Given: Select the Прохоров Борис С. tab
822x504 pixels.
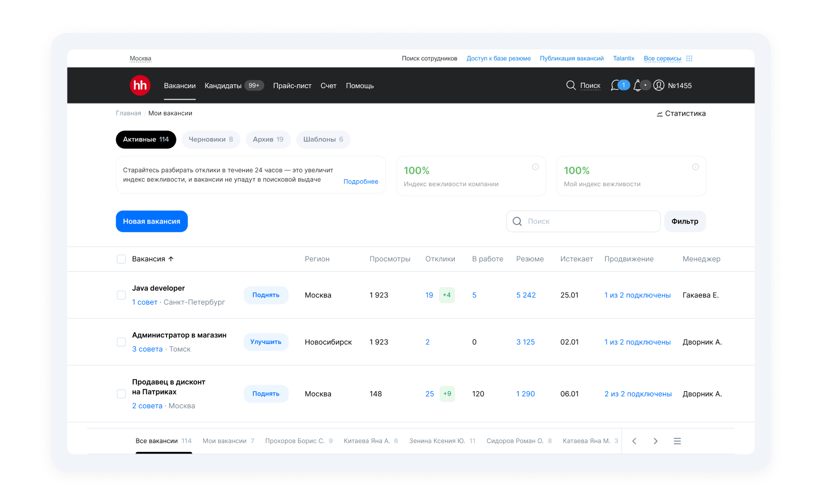Looking at the screenshot, I should tap(299, 441).
